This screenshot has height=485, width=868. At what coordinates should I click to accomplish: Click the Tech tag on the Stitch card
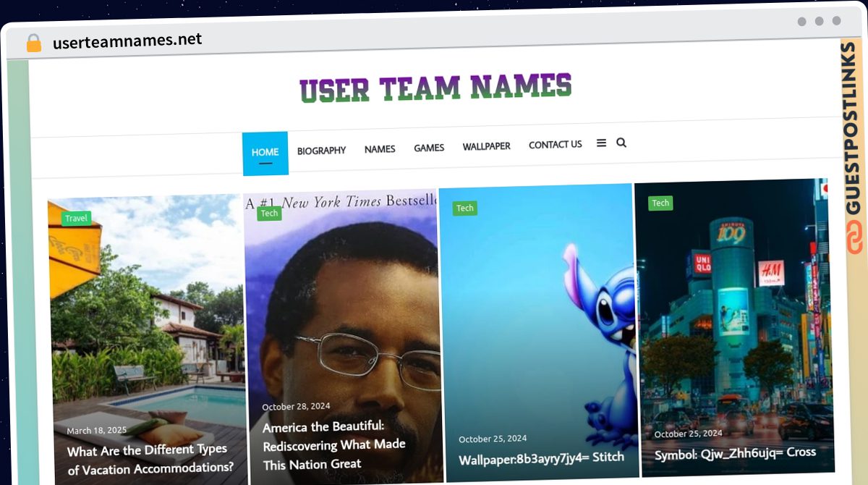pos(465,208)
